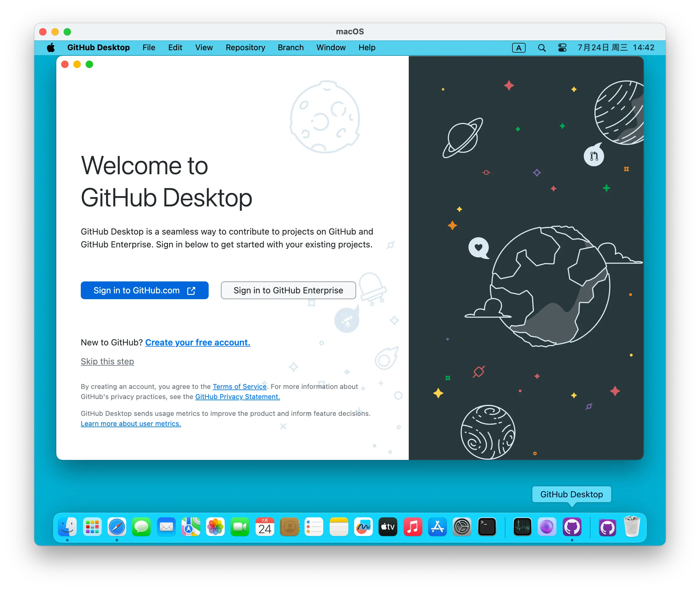This screenshot has width=700, height=591.
Task: Click the Skip this step link
Action: click(107, 361)
